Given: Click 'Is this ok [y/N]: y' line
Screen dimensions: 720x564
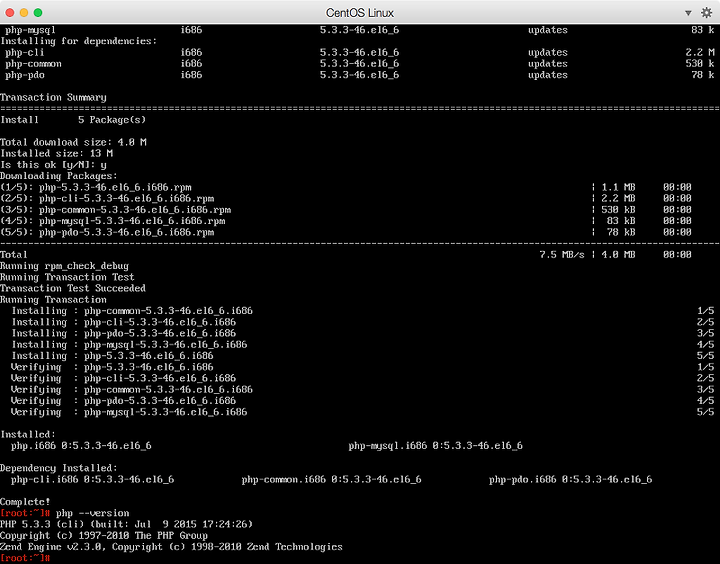Looking at the screenshot, I should [x=53, y=165].
